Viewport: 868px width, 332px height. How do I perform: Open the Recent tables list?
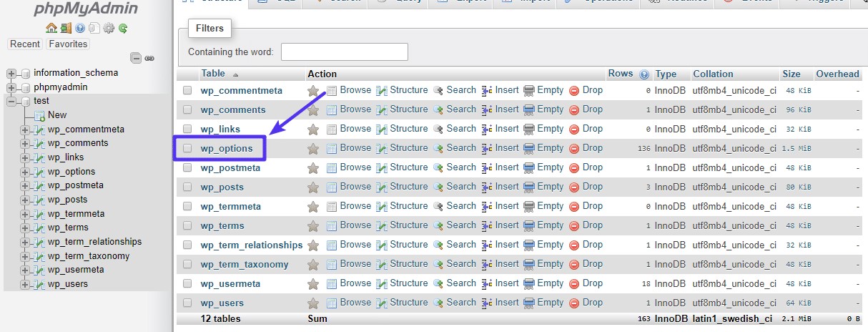(25, 44)
